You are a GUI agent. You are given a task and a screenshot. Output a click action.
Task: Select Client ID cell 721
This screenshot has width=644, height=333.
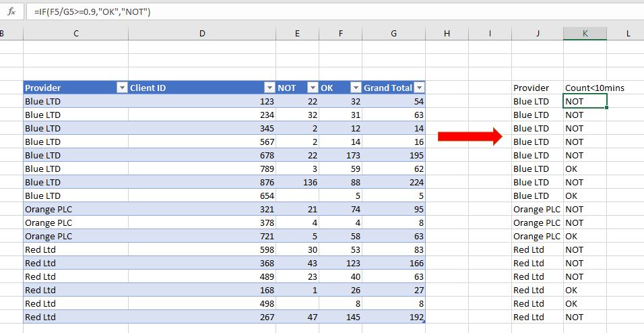[x=202, y=237]
